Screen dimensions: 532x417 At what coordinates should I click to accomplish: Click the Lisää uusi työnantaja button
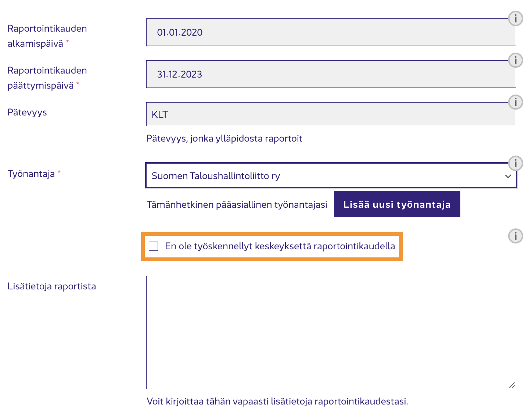coord(397,204)
